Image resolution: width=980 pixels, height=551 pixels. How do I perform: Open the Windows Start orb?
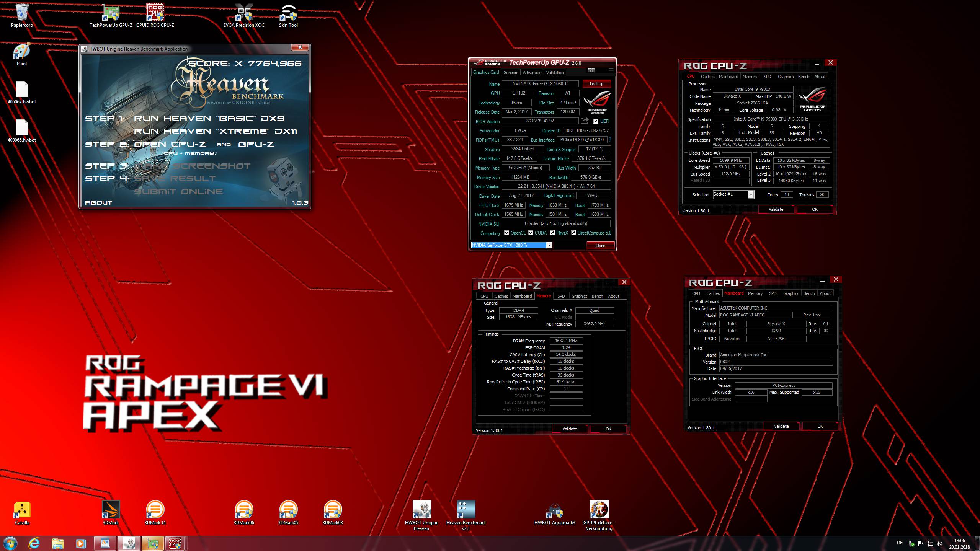(10, 543)
